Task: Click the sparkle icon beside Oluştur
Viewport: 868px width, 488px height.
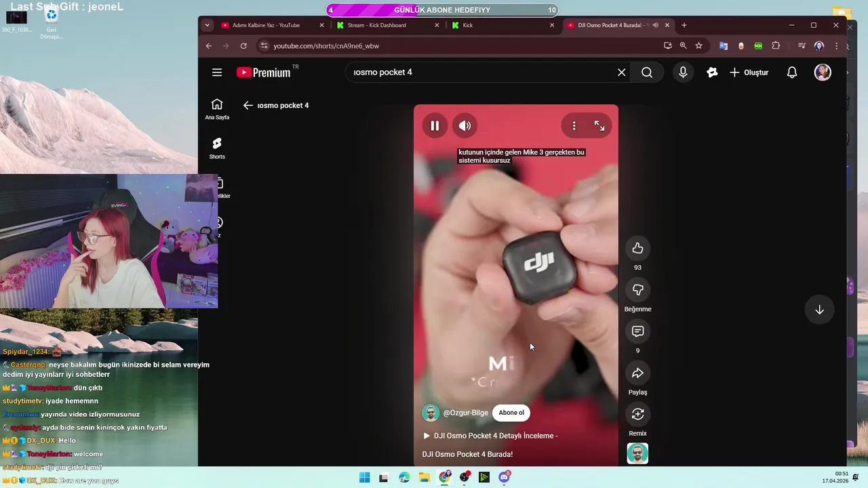Action: coord(711,73)
